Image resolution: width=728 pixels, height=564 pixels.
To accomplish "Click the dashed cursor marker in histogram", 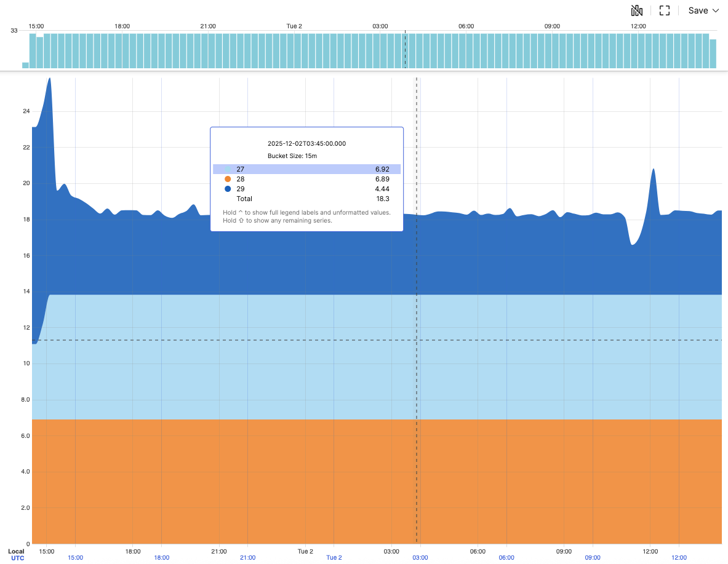I will tap(406, 49).
